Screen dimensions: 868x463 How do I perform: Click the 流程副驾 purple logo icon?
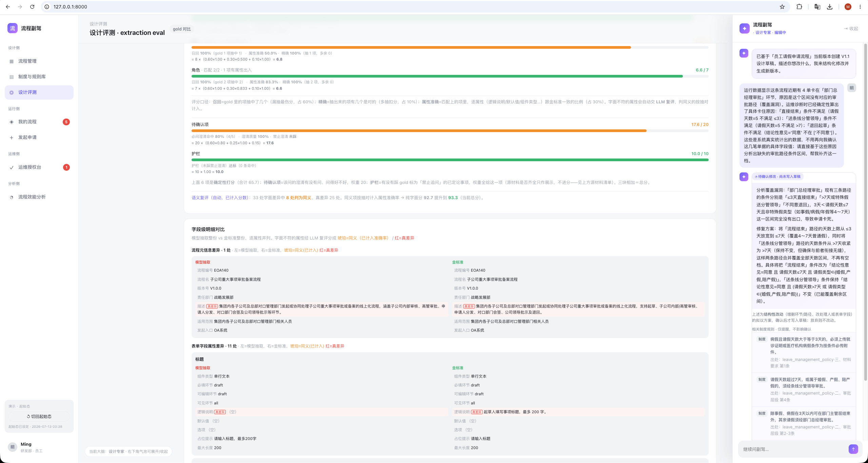pyautogui.click(x=12, y=28)
